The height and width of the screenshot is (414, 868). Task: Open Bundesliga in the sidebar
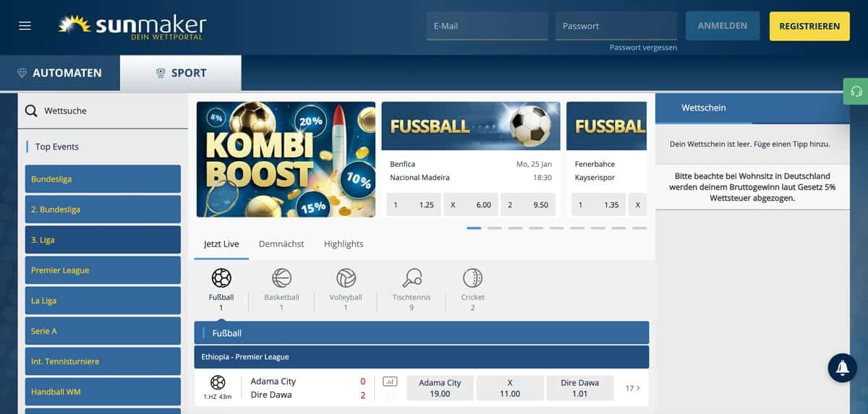(x=103, y=179)
